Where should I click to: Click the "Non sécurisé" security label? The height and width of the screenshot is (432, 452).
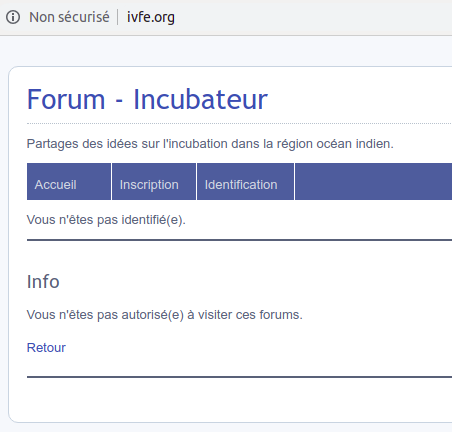click(69, 17)
